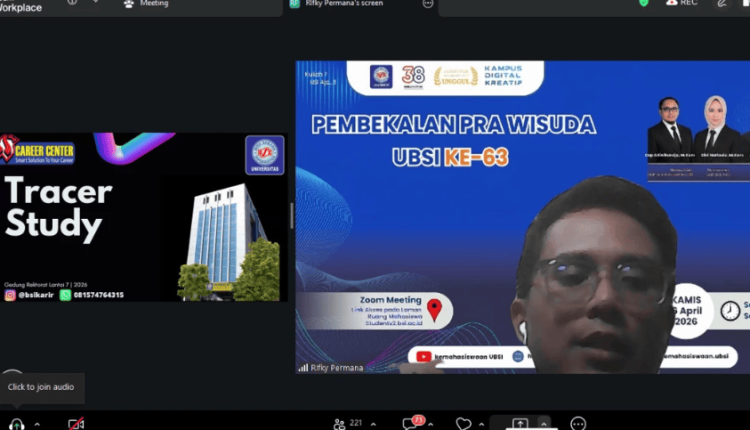Viewport: 750px width, 430px height.
Task: Open the Meeting tab in top bar
Action: click(148, 4)
